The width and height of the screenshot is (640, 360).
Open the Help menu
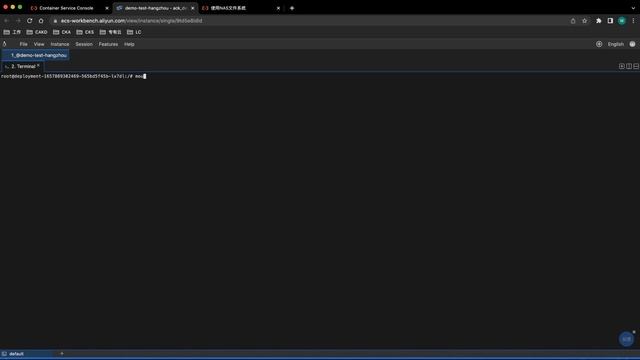[129, 44]
